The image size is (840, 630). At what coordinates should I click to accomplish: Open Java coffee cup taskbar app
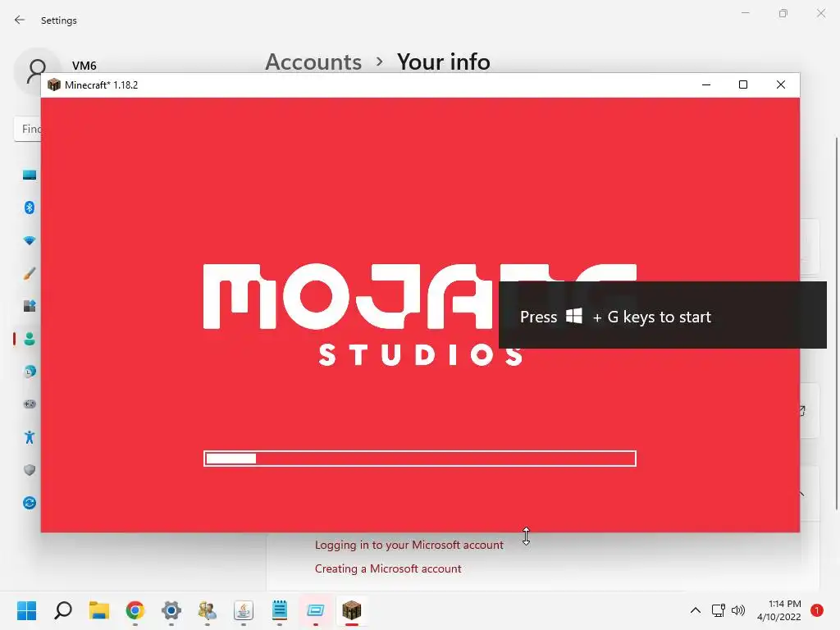point(243,610)
